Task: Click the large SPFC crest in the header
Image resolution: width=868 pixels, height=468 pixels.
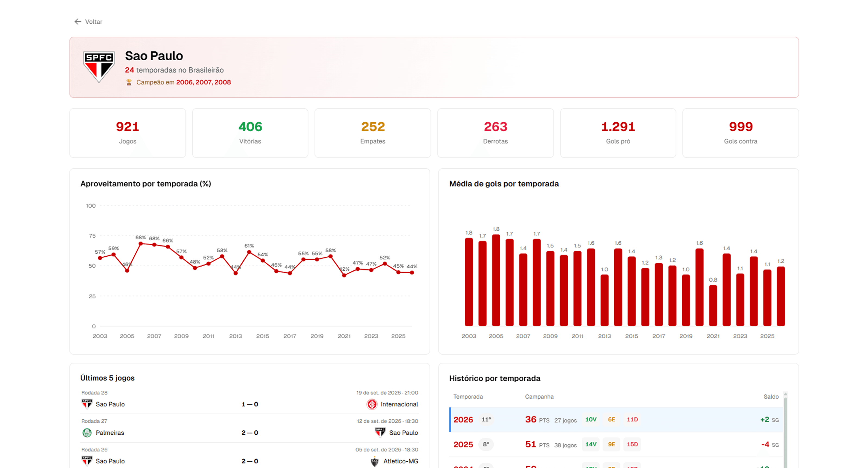Action: 99,67
